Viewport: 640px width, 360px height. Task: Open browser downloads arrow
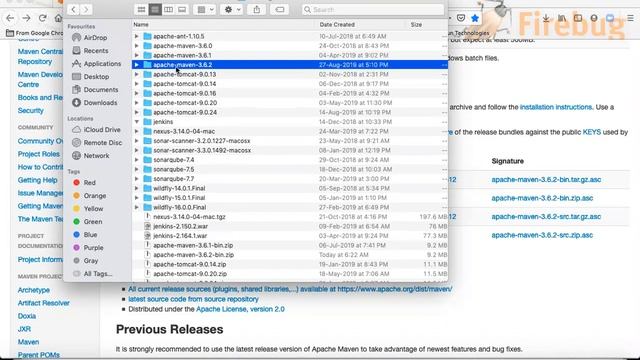546,18
